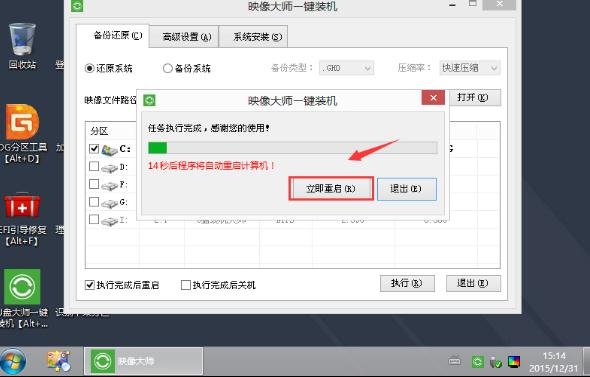Open the 备份类型 .GHO dropdown

click(346, 68)
